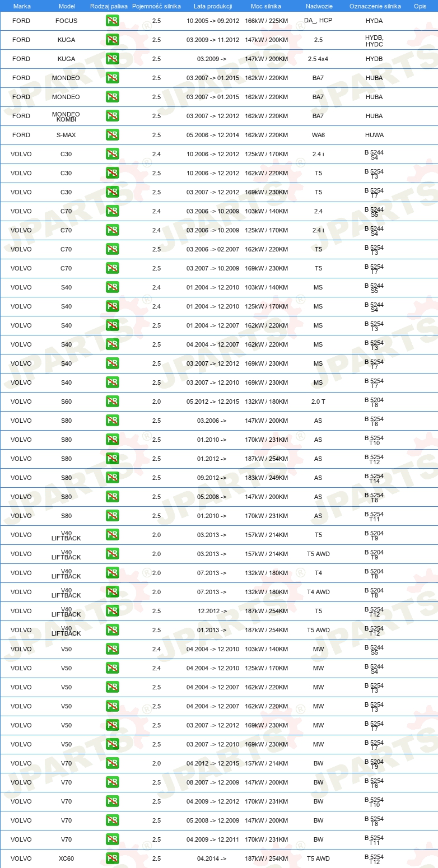Select the Lata produkcji column header
This screenshot has height=868, width=438.
coord(213,6)
